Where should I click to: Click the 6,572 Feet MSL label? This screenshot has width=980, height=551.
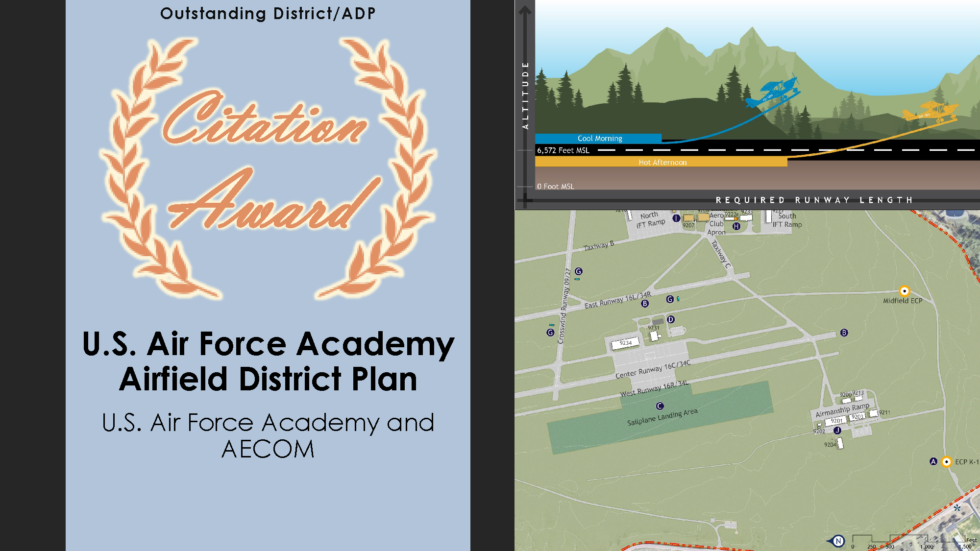[x=563, y=150]
